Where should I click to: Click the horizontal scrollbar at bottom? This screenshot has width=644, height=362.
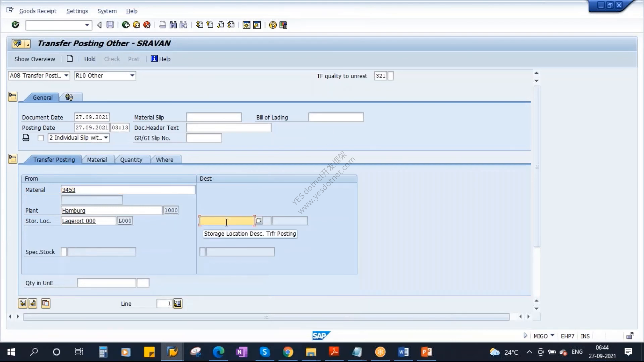266,317
